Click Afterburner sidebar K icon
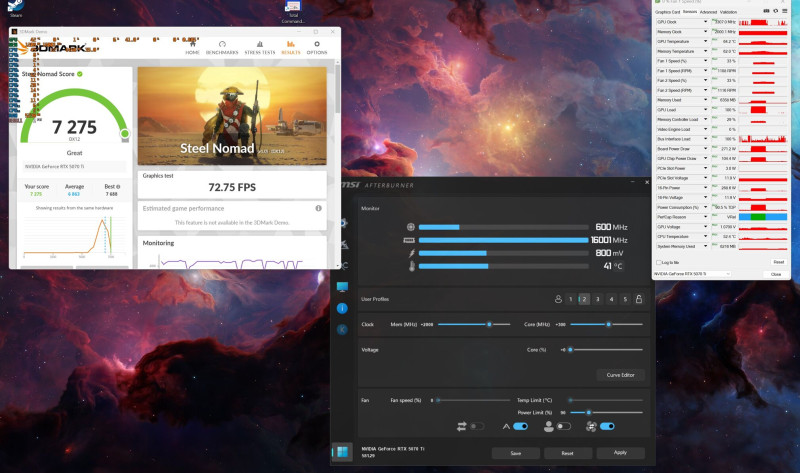Image resolution: width=800 pixels, height=473 pixels. click(342, 330)
